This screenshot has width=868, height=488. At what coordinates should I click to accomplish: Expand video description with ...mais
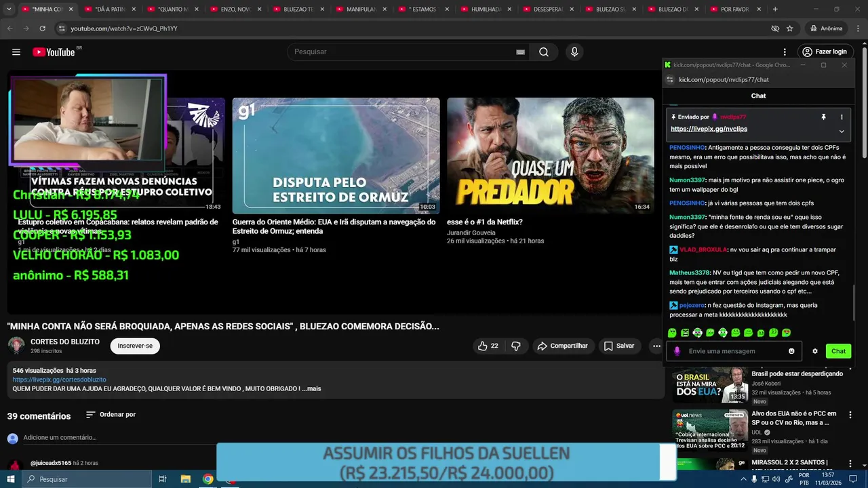click(x=311, y=388)
